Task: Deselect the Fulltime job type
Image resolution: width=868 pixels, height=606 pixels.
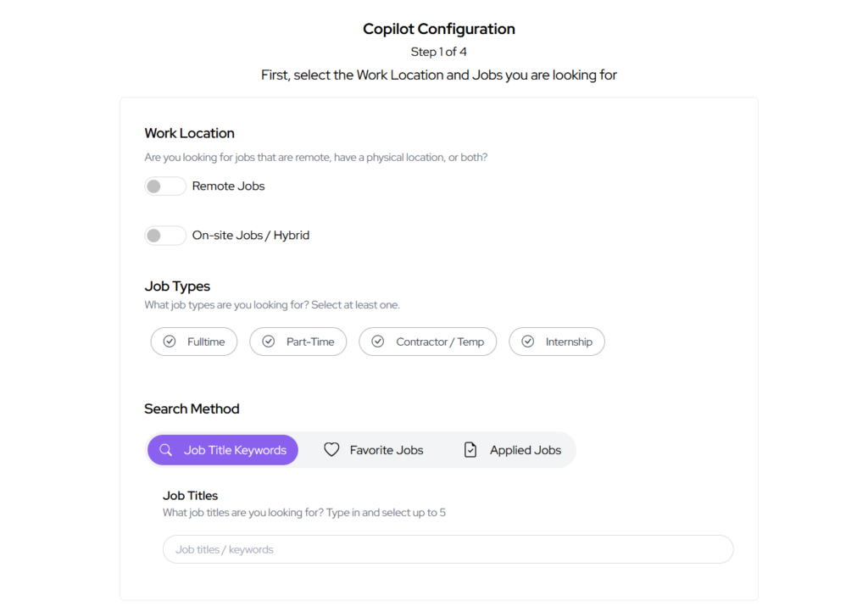Action: tap(193, 341)
